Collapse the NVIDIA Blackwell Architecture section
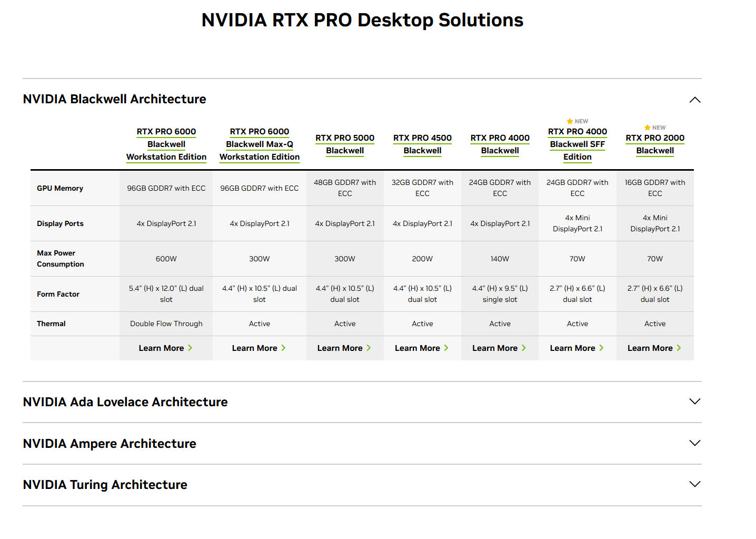The image size is (756, 539). tap(694, 100)
